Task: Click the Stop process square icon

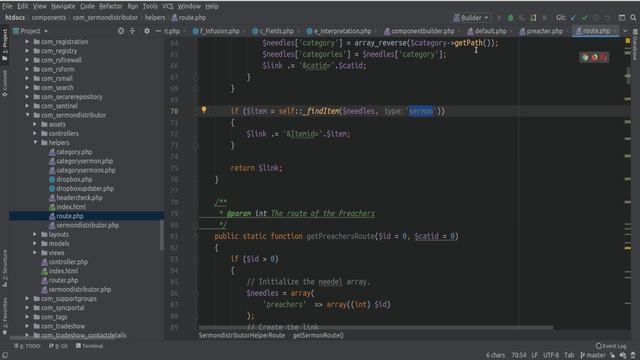Action: (x=544, y=18)
